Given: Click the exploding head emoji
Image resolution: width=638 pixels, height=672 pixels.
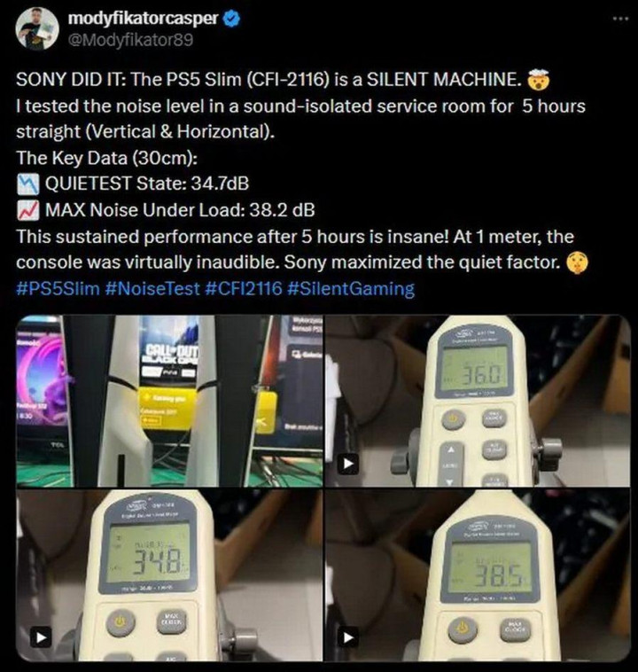Looking at the screenshot, I should (538, 80).
